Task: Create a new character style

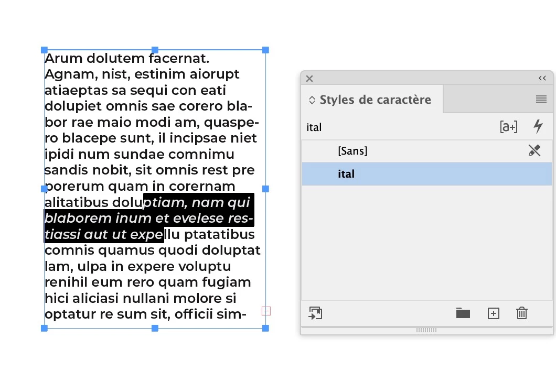Action: (x=493, y=313)
